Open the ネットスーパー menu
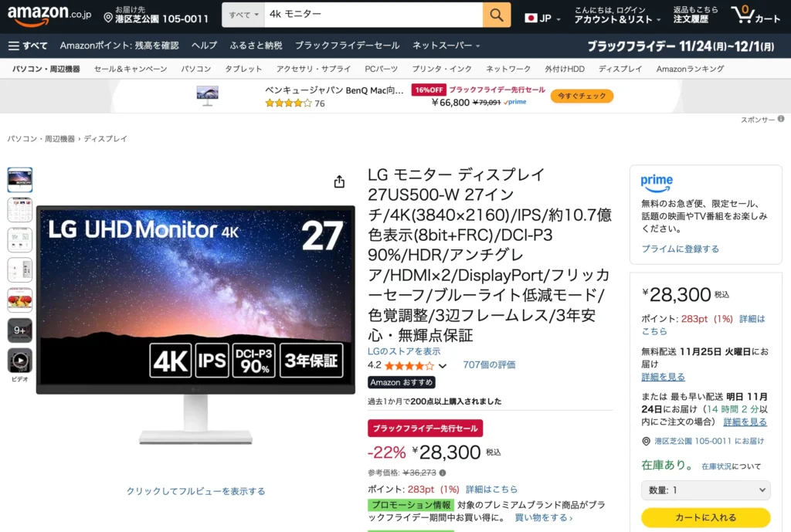 (446, 46)
